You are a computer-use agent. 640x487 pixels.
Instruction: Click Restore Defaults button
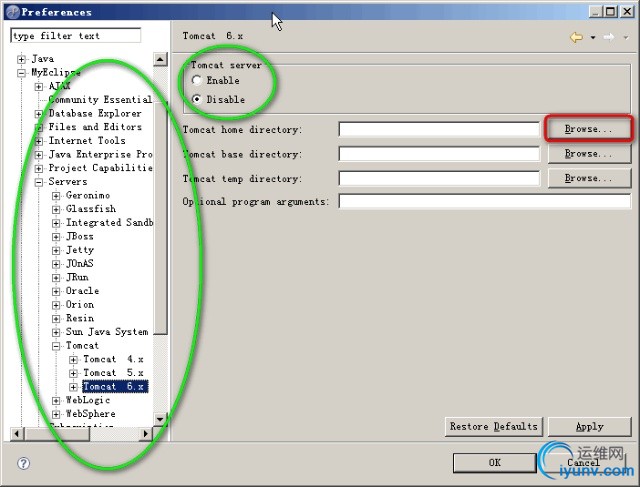[494, 427]
